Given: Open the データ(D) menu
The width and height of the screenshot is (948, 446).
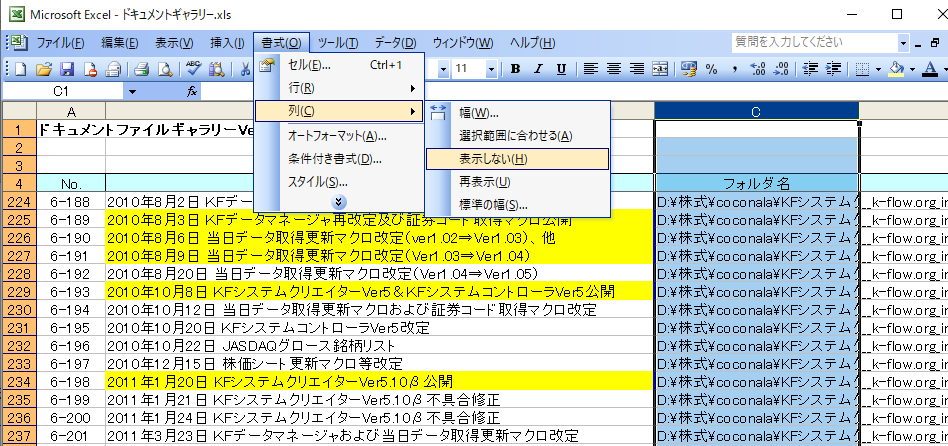Looking at the screenshot, I should point(395,43).
